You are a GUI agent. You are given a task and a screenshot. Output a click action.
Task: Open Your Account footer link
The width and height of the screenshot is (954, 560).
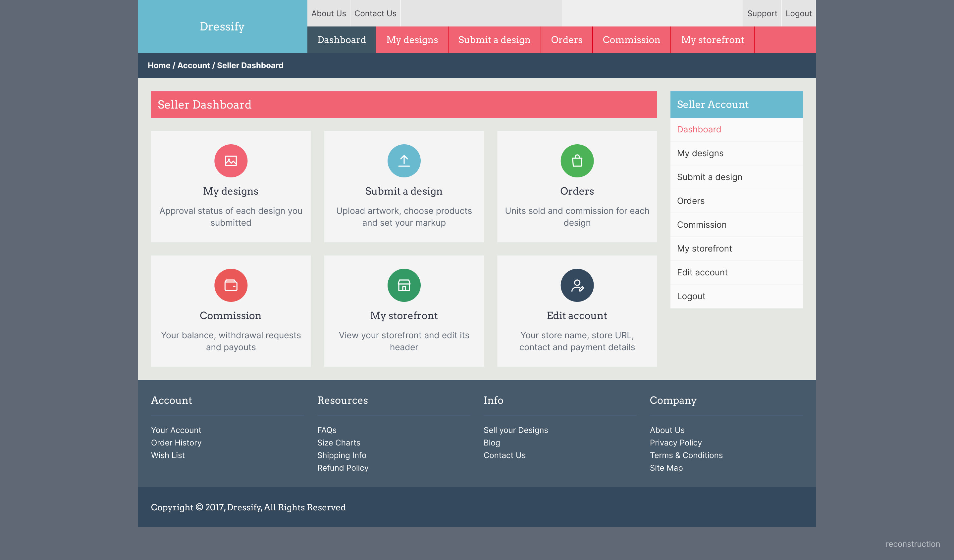coord(176,430)
